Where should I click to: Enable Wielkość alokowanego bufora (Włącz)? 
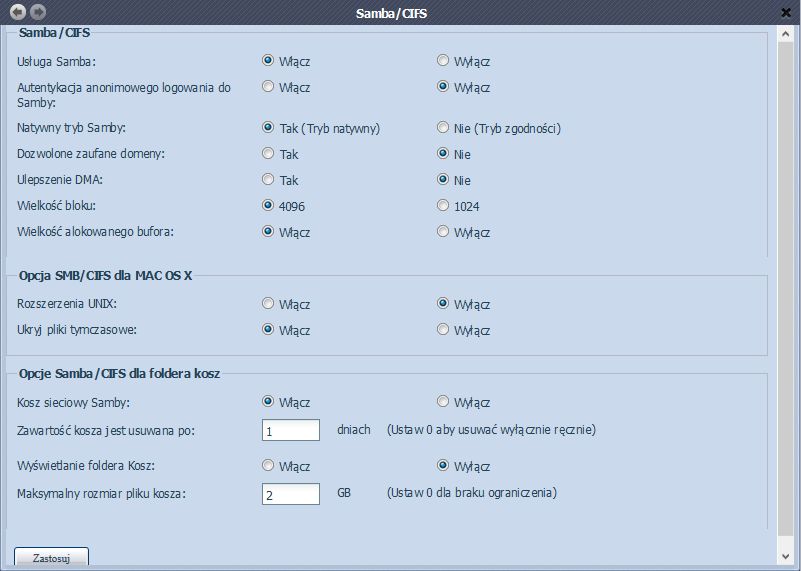coord(268,231)
